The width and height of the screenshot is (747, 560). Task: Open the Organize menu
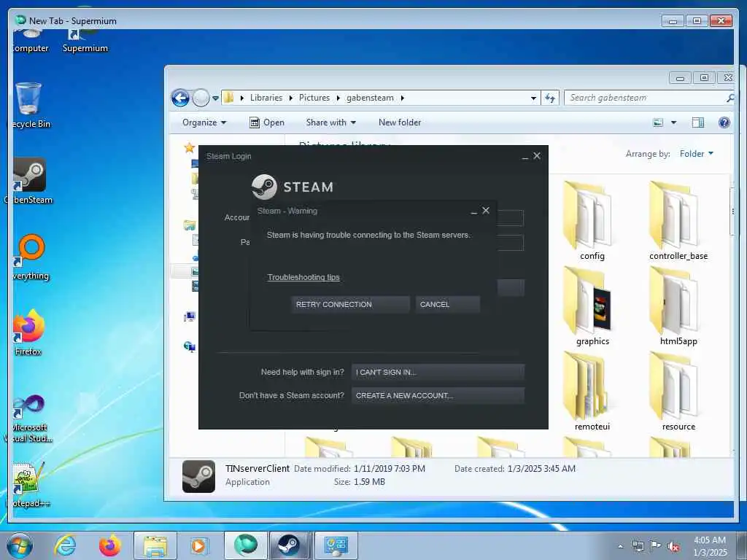tap(204, 122)
